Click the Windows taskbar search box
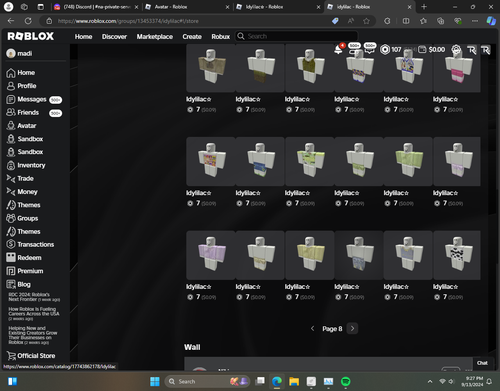 (207, 381)
